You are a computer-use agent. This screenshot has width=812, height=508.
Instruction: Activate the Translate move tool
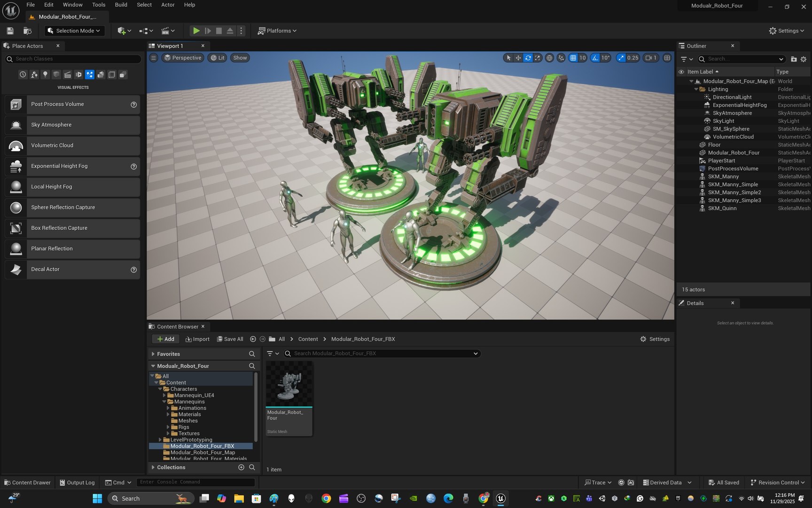(518, 58)
